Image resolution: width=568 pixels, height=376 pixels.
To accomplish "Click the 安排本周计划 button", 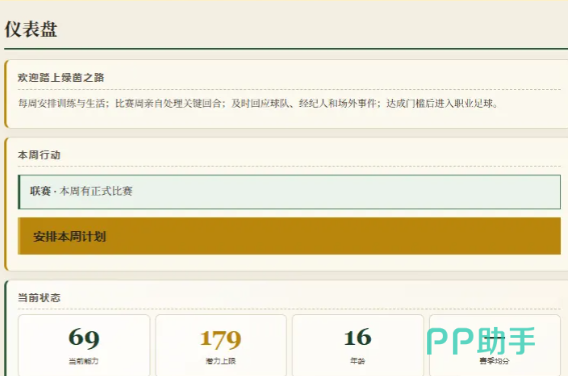I will tap(289, 236).
